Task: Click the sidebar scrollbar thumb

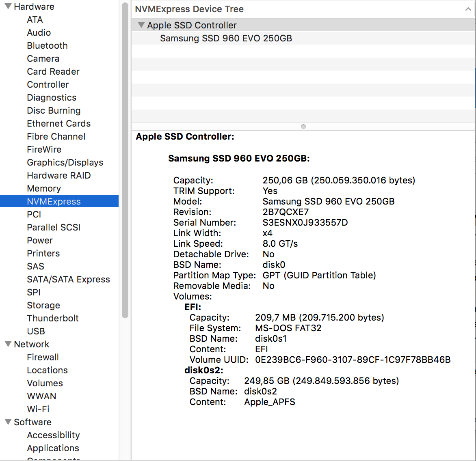Action: click(x=124, y=162)
